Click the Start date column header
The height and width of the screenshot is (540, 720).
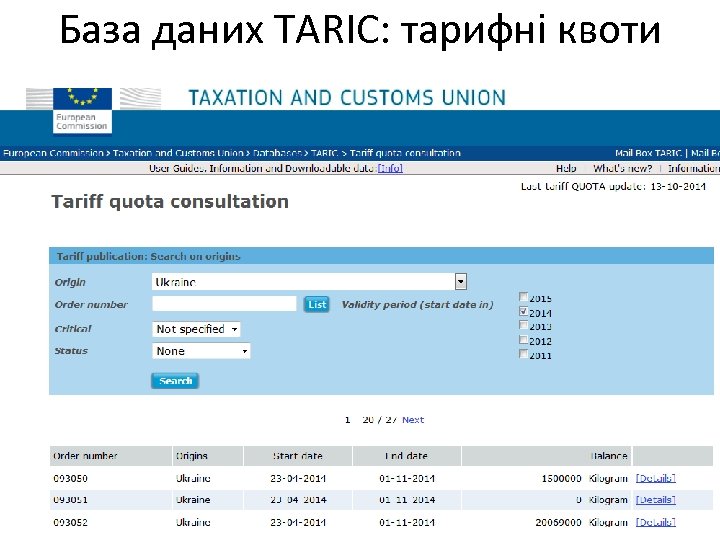pyautogui.click(x=298, y=456)
